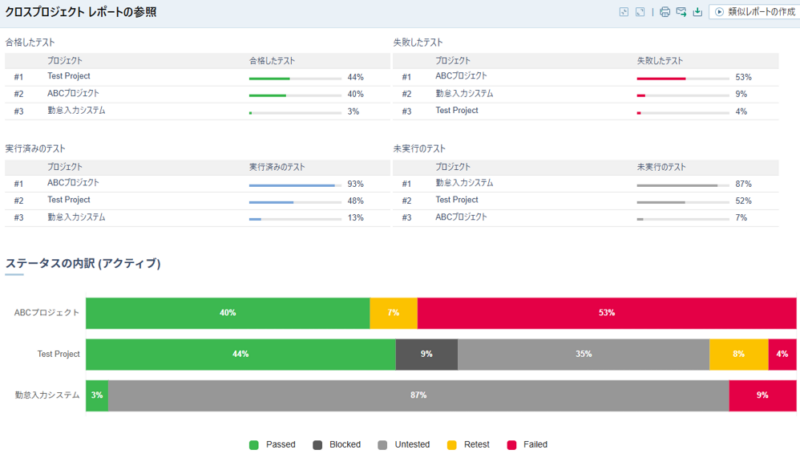Click Test Project 9% blocked segment
Image resolution: width=800 pixels, height=458 pixels.
tap(426, 354)
